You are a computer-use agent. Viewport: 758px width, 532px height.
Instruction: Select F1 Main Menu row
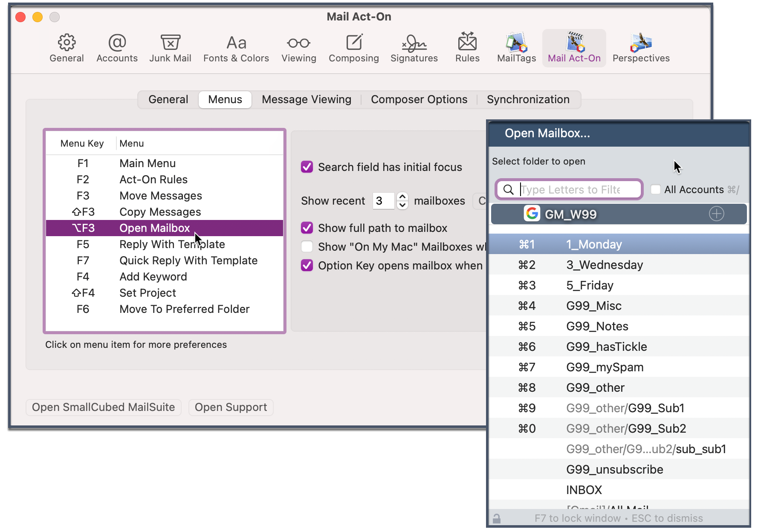165,163
